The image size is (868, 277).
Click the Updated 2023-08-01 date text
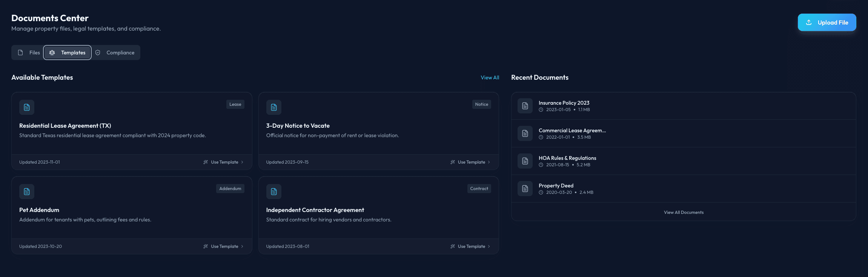pos(288,246)
